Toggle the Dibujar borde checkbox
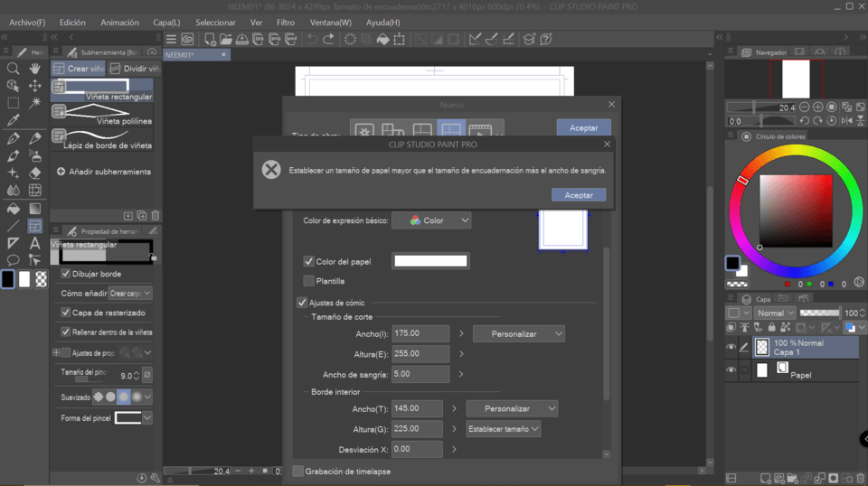Viewport: 868px width, 486px height. click(x=65, y=274)
